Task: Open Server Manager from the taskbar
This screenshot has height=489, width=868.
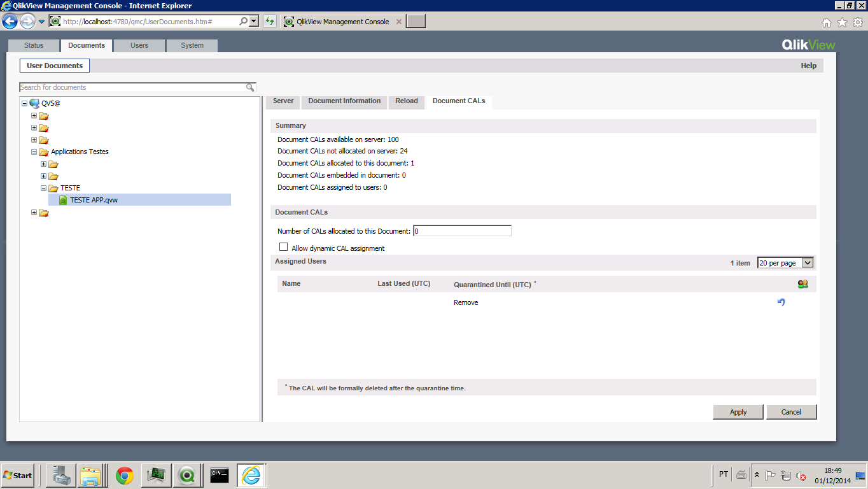Action: click(61, 476)
